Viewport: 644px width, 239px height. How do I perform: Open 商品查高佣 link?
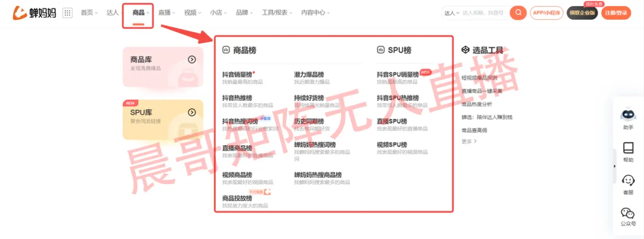[x=474, y=130]
